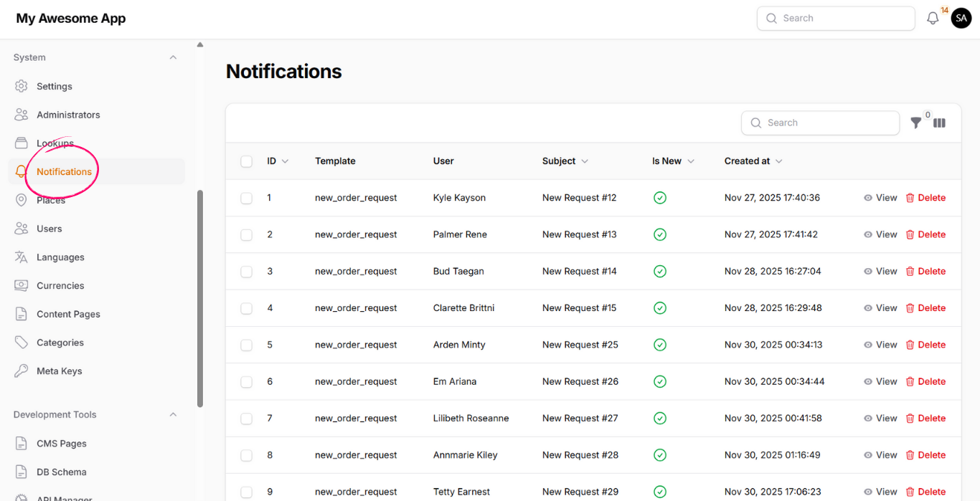Sort by the Created at column
This screenshot has height=501, width=980.
pos(753,161)
